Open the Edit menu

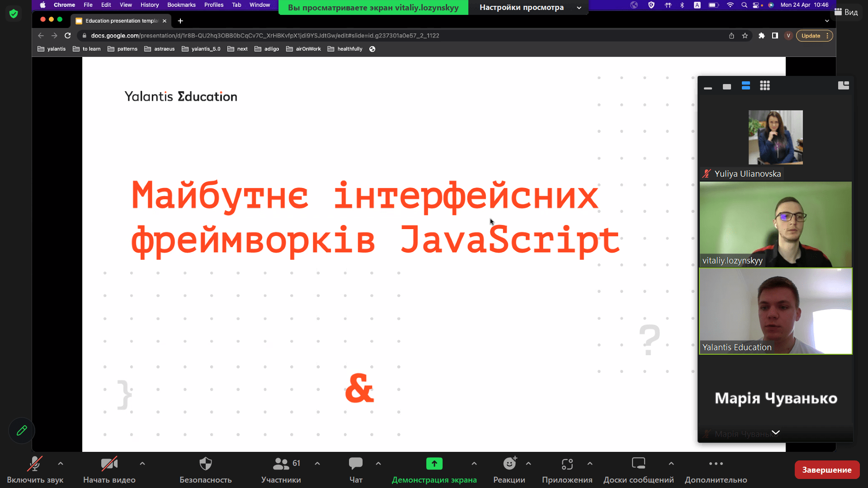tap(106, 5)
